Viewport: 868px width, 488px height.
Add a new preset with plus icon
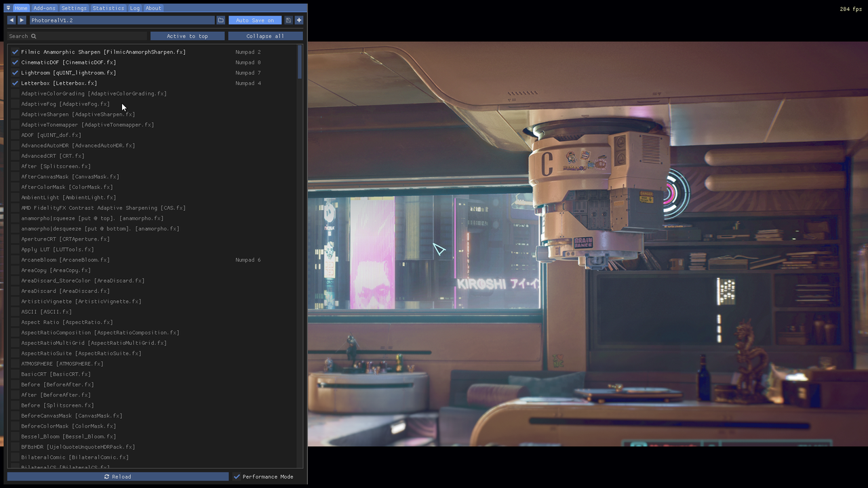[298, 20]
